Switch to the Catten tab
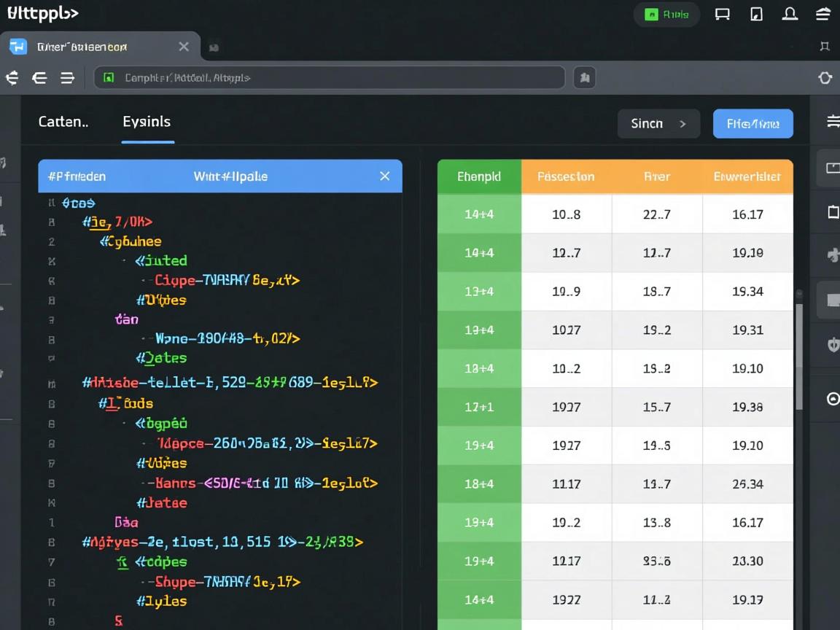Screen dimensions: 840x630 click(x=63, y=122)
